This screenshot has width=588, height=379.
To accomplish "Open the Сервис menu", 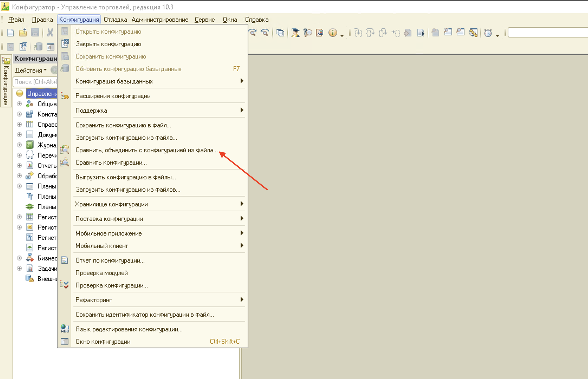I will click(x=205, y=20).
